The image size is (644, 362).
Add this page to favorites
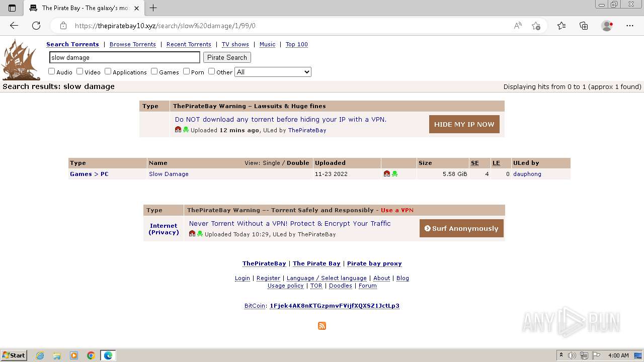[x=536, y=26]
